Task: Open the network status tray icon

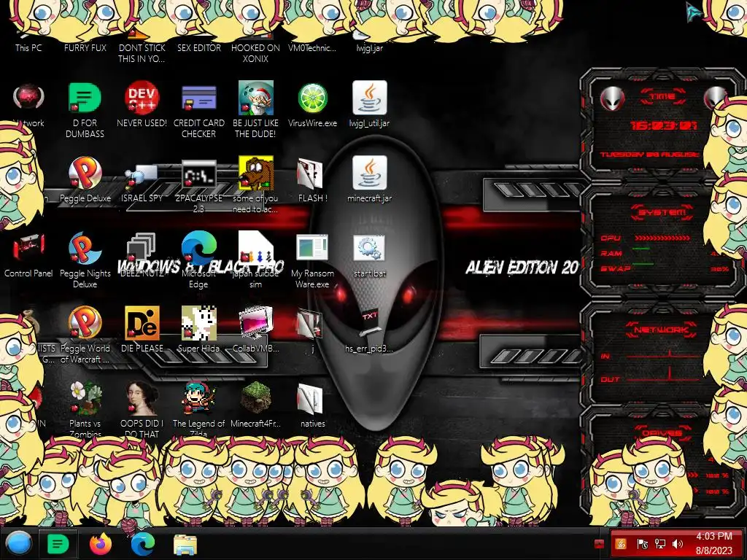Action: point(659,544)
